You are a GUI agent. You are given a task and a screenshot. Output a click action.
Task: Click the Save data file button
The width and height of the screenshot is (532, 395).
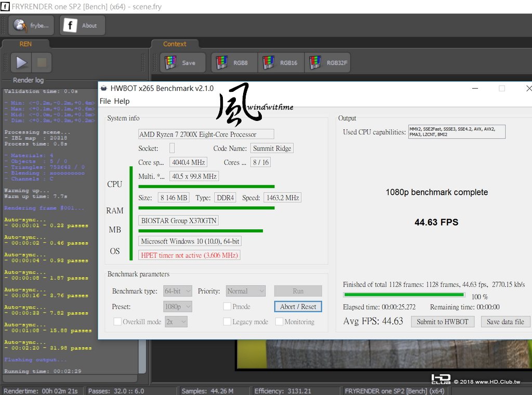[505, 322]
